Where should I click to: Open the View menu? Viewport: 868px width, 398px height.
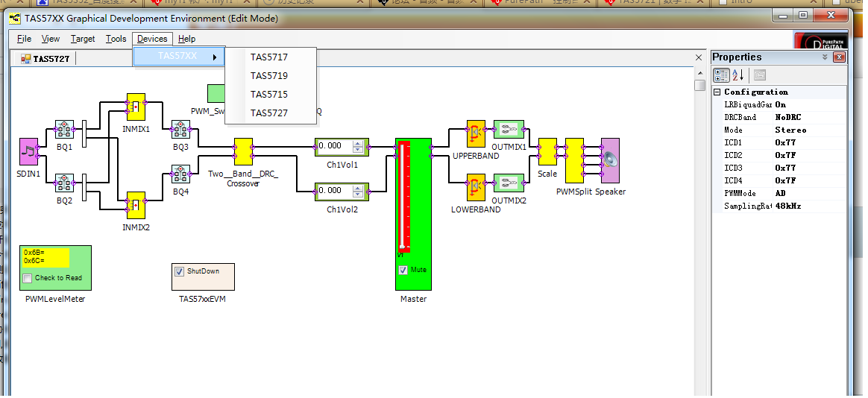click(x=51, y=39)
